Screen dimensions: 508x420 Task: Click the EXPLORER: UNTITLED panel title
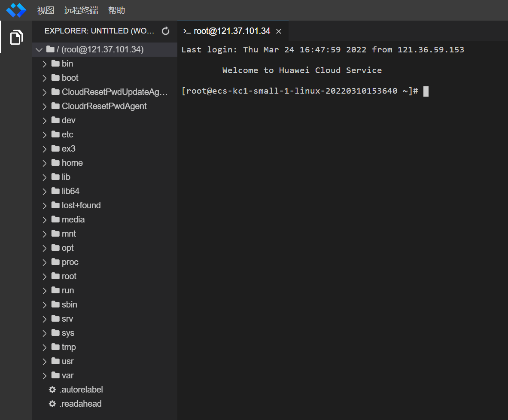click(x=100, y=31)
